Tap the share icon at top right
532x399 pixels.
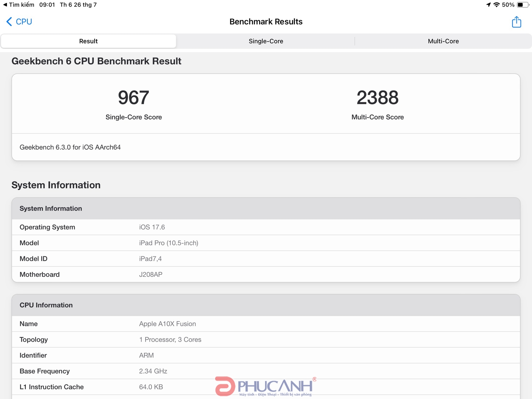pyautogui.click(x=516, y=22)
